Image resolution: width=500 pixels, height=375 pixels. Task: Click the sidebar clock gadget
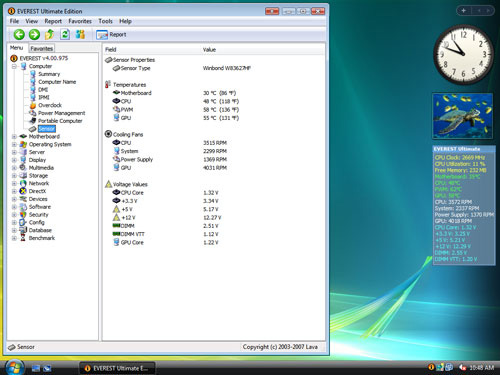[463, 54]
